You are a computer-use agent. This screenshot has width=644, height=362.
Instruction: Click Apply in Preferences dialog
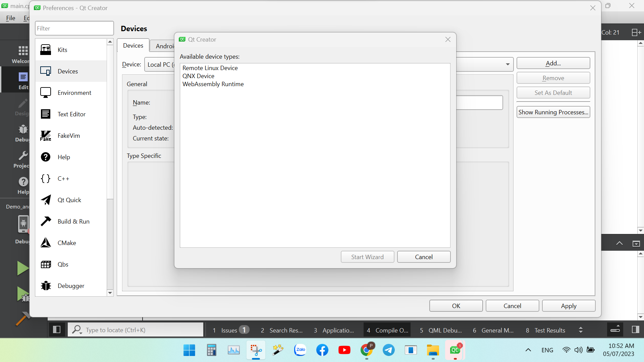click(569, 306)
